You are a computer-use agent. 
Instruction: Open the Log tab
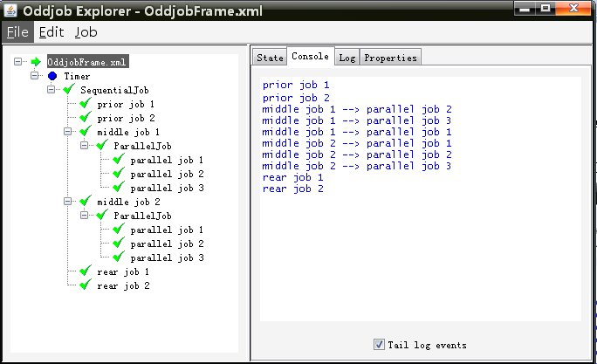347,58
